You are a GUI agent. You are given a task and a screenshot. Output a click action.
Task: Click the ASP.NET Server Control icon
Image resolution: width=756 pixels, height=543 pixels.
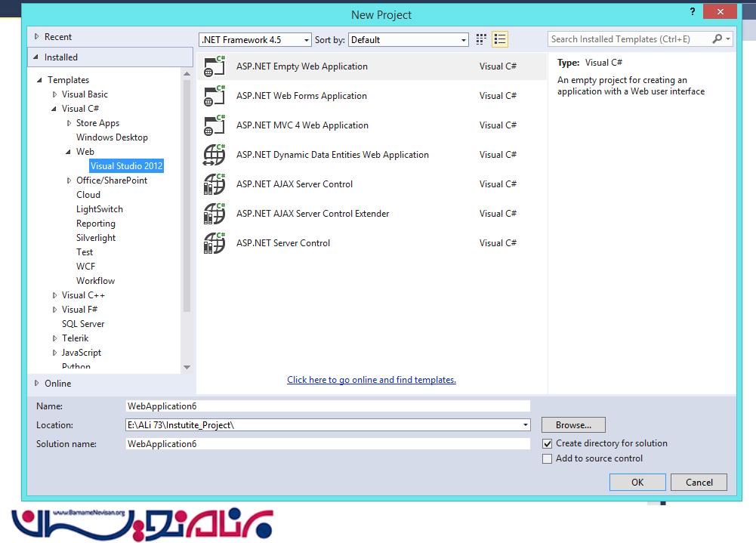[x=214, y=243]
